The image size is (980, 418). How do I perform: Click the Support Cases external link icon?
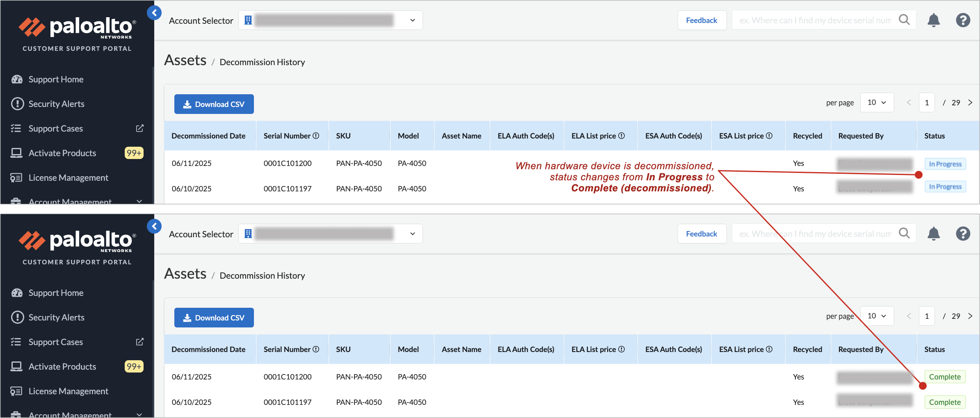click(139, 128)
